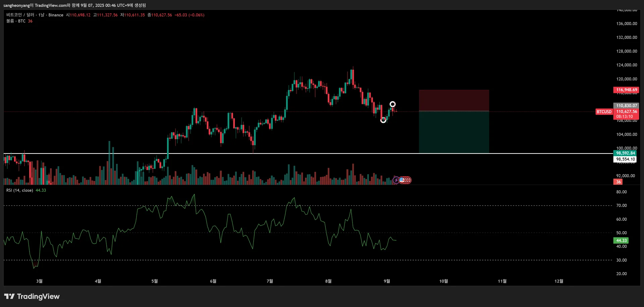Click the RSI 50.00 scale label
Viewport: 644px width, 307px height.
(621, 233)
